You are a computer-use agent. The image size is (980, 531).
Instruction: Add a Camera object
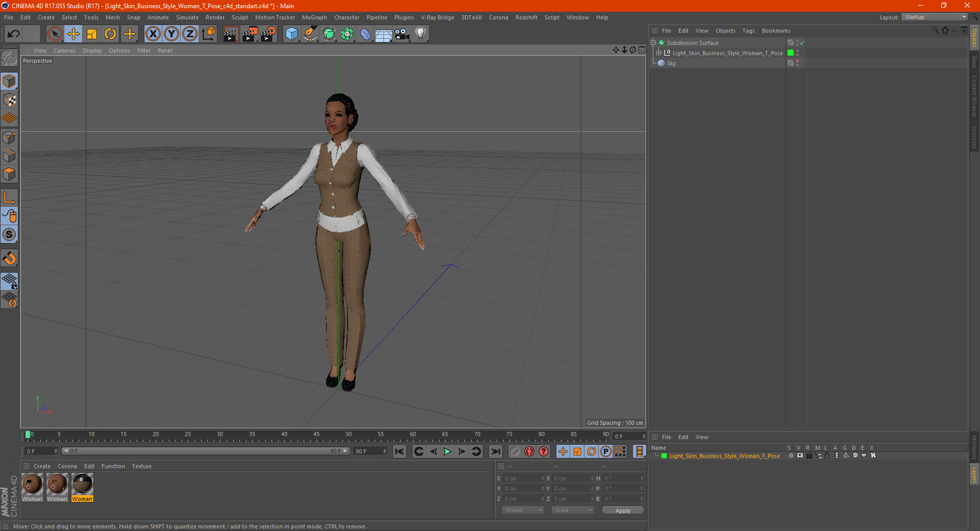[402, 34]
